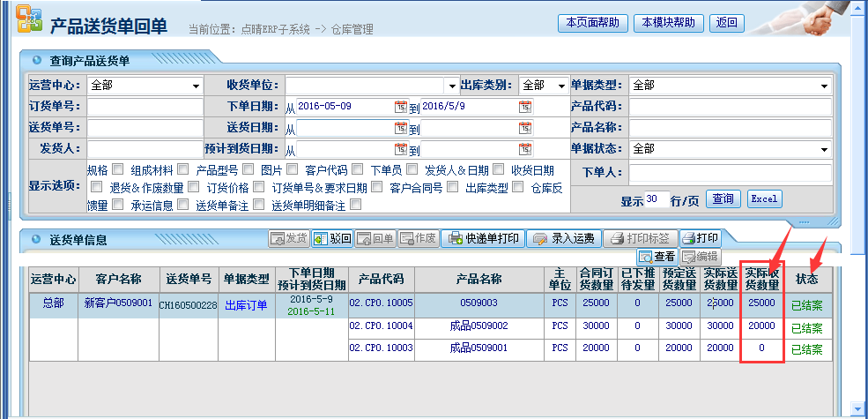Click the 返回 back button
This screenshot has height=419, width=868.
click(x=727, y=23)
